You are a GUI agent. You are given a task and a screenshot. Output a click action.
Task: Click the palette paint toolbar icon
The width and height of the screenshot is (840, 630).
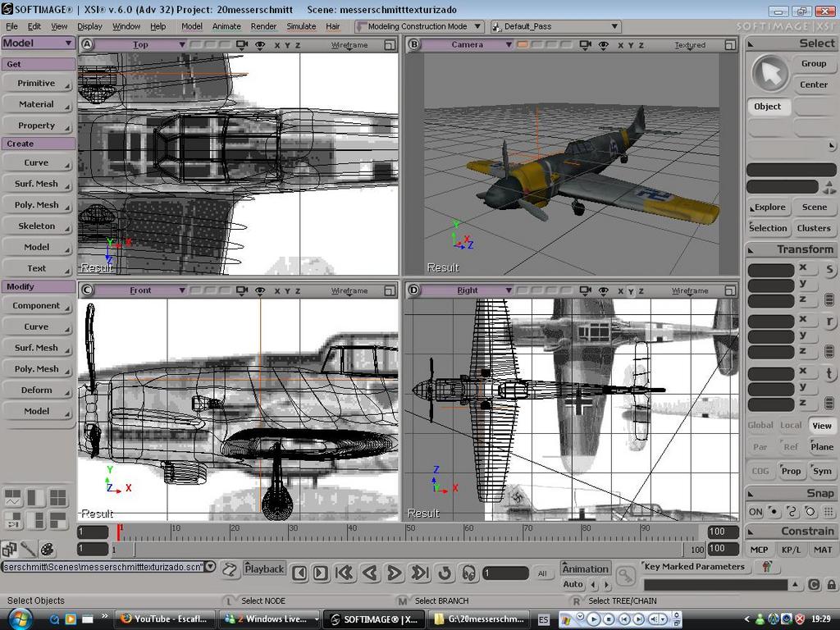tap(47, 549)
